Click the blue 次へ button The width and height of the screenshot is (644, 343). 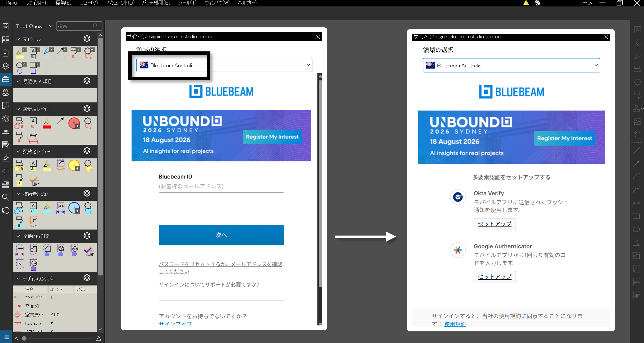[221, 235]
